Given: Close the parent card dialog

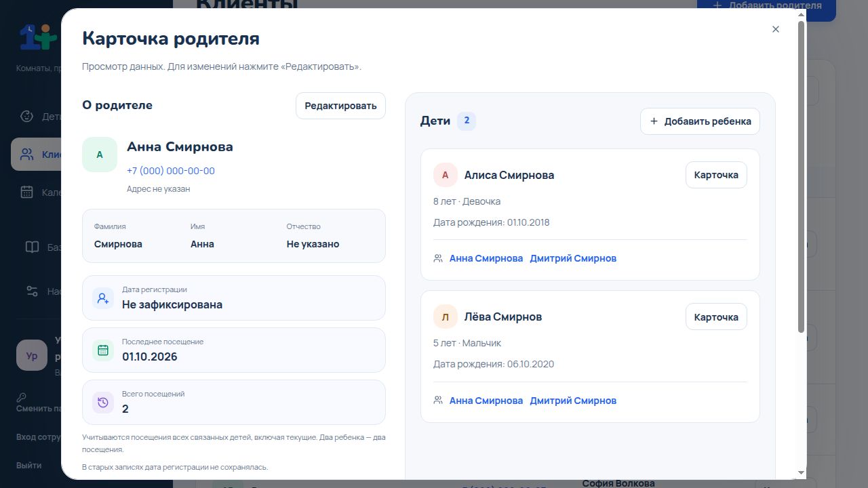Looking at the screenshot, I should point(776,29).
